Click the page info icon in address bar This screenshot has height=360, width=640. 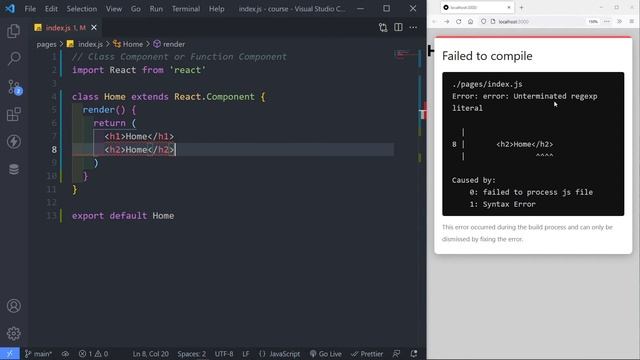tap(493, 22)
